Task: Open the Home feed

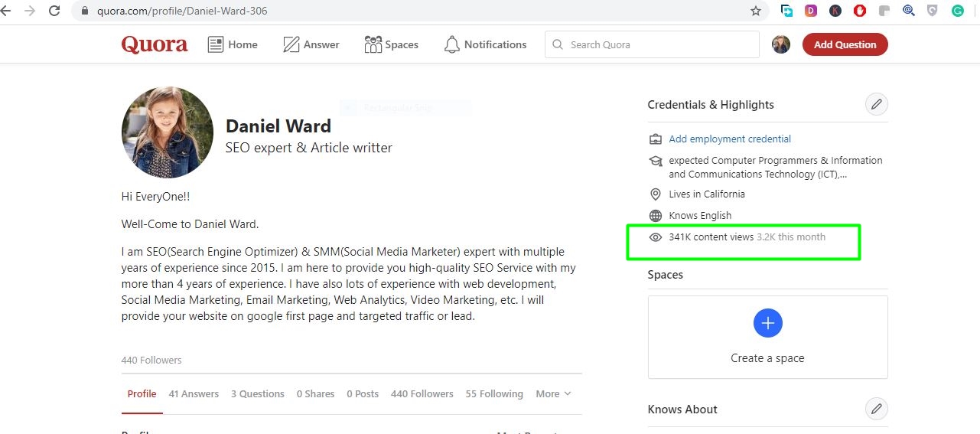Action: tap(233, 44)
